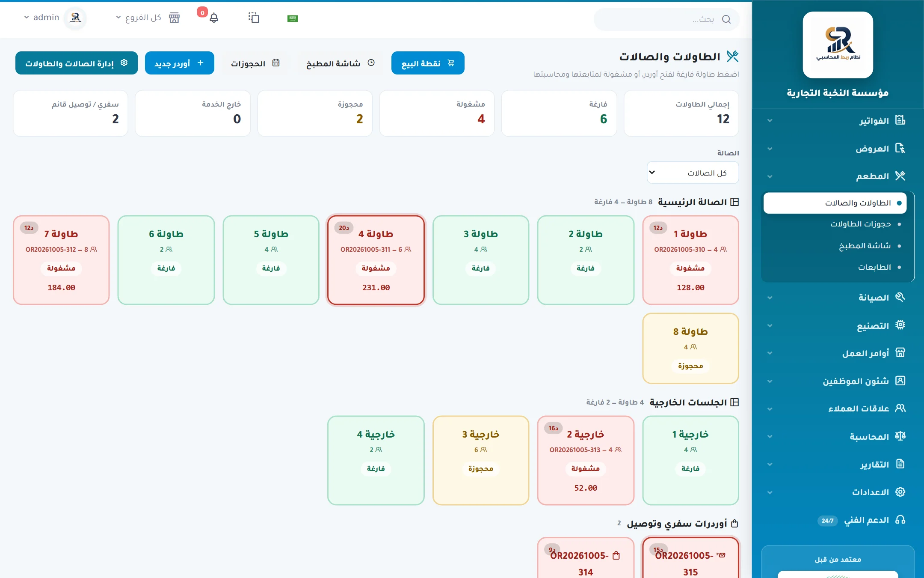This screenshot has height=578, width=924.
Task: Click the fullscreen/layout icon in top bar
Action: (254, 18)
